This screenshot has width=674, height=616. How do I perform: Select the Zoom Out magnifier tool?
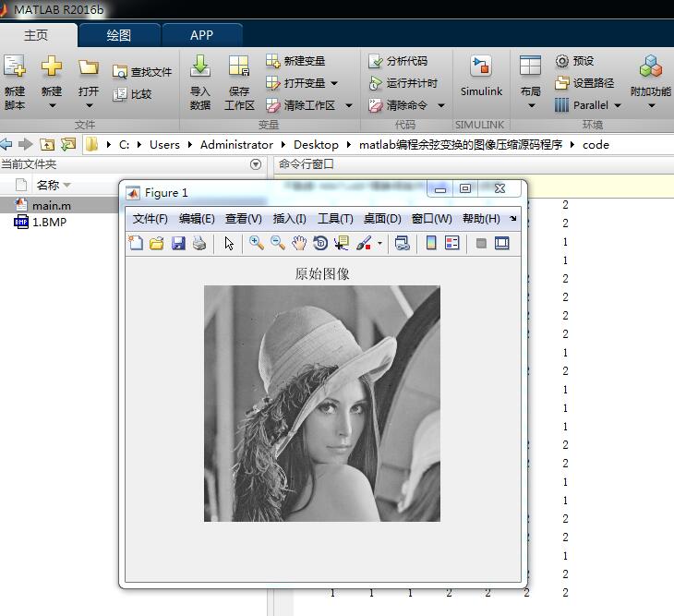pos(278,243)
